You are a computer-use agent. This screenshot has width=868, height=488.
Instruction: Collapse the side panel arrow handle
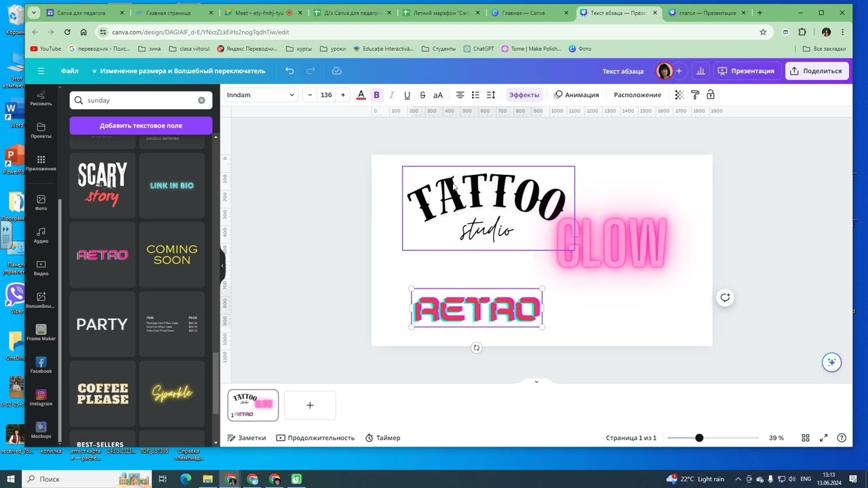[x=222, y=265]
